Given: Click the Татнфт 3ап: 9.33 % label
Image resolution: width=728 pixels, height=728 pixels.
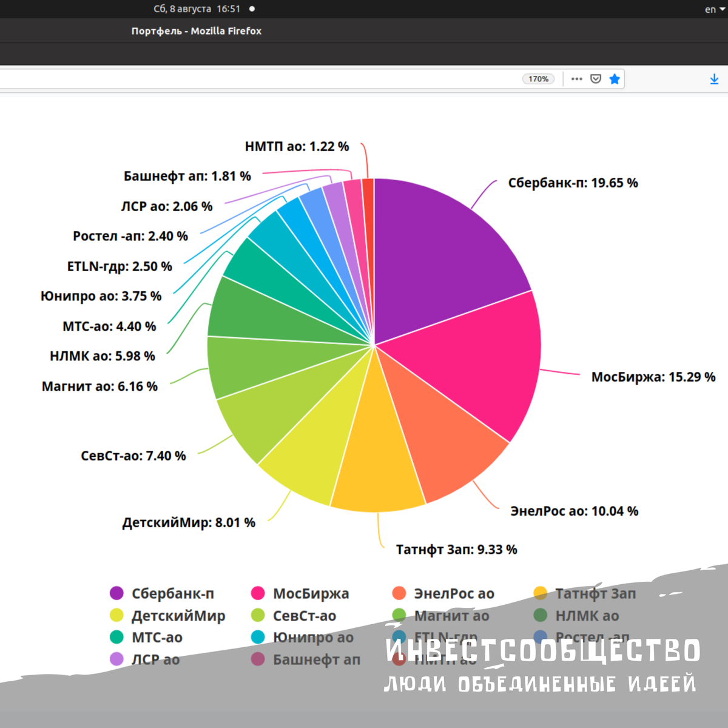Looking at the screenshot, I should click(x=456, y=550).
